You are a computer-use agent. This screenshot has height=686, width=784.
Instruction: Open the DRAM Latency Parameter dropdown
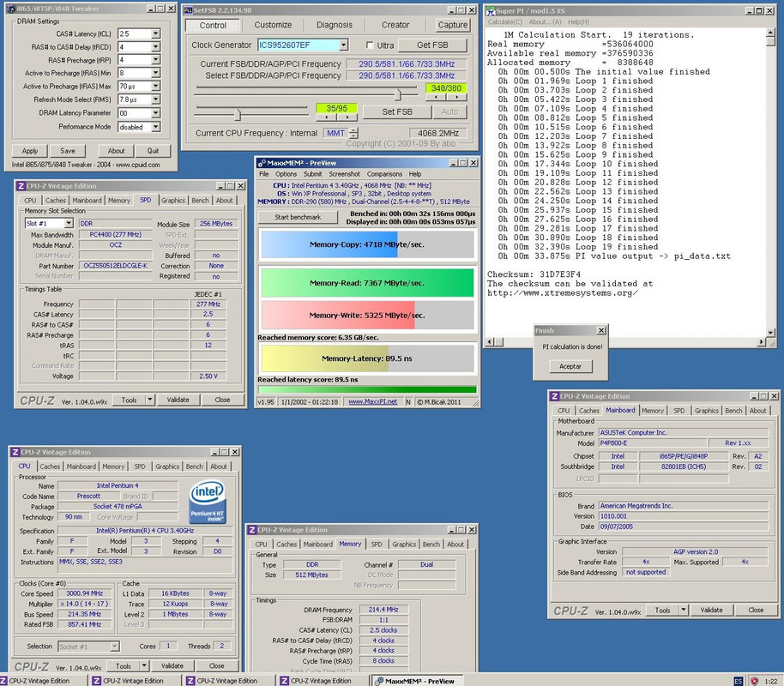pyautogui.click(x=155, y=113)
